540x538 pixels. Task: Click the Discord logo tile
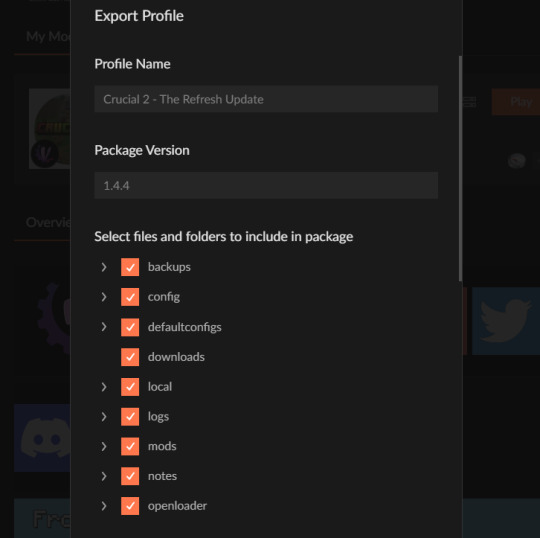click(42, 438)
